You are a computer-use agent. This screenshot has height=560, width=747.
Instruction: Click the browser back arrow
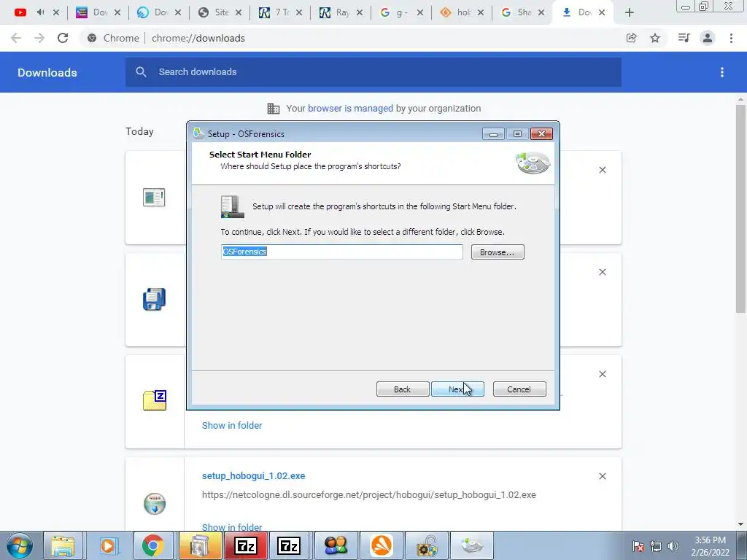[16, 38]
